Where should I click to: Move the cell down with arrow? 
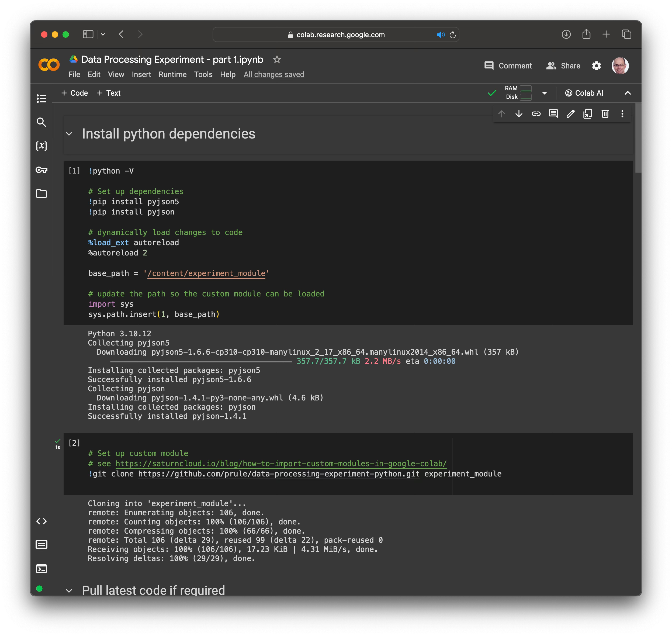[x=518, y=113]
